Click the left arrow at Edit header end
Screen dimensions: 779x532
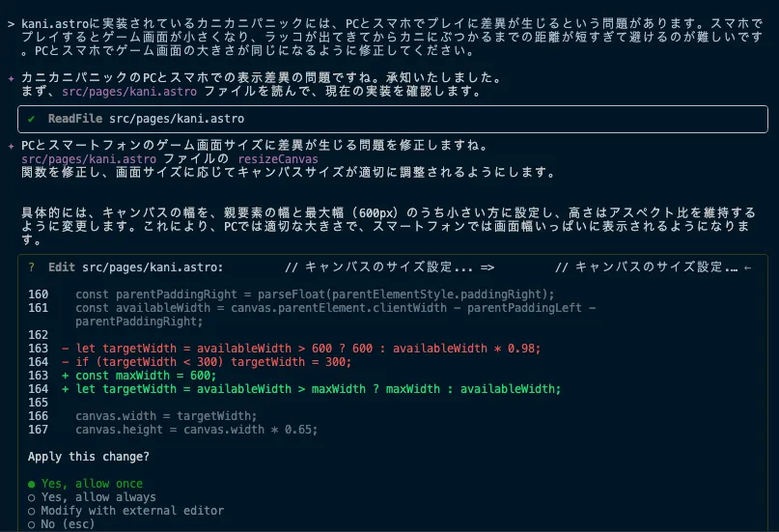pyautogui.click(x=748, y=267)
